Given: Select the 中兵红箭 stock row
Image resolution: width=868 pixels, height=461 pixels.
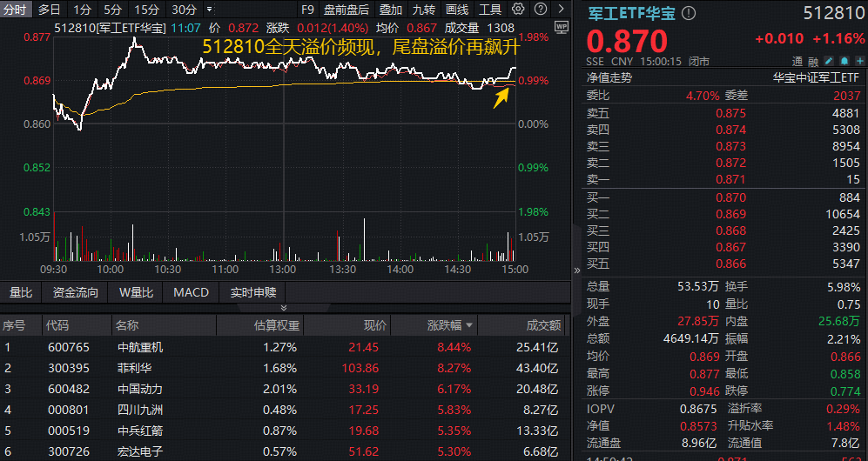Looking at the screenshot, I should (x=285, y=431).
